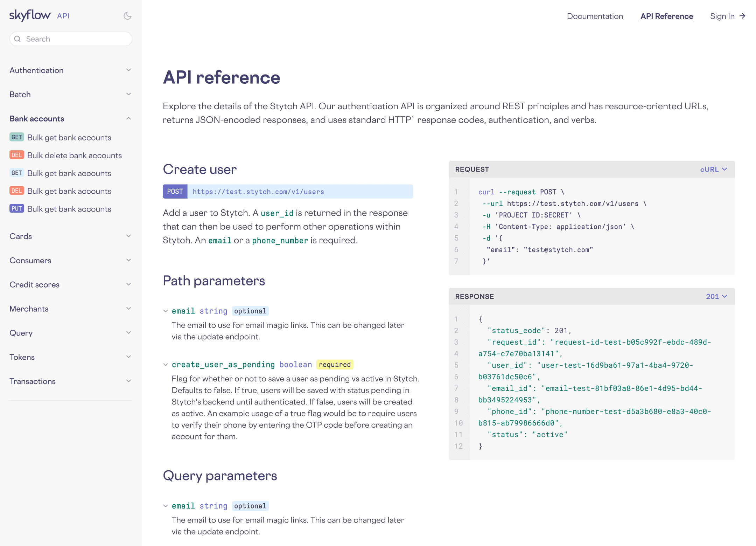
Task: Select the API Reference nav tab
Action: pos(666,16)
